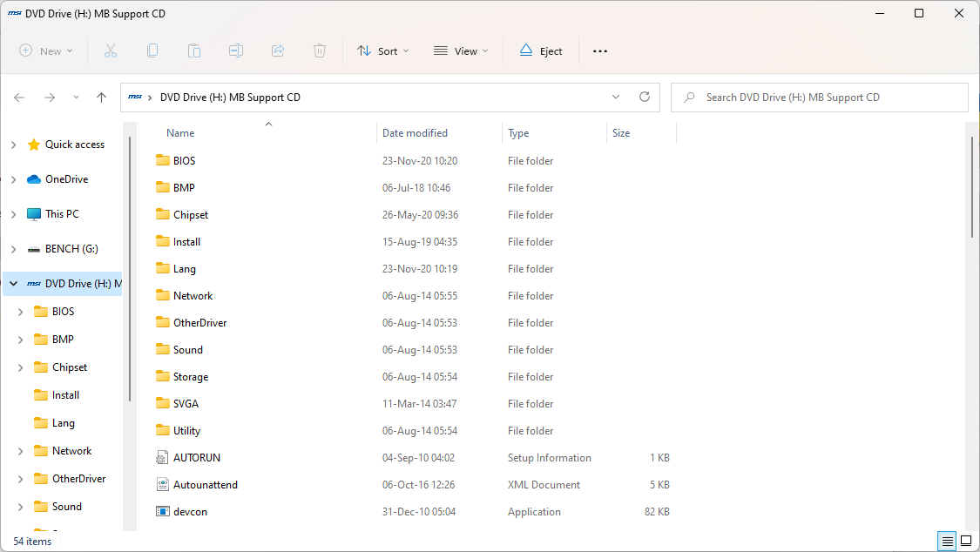980x552 pixels.
Task: Open the View dropdown menu
Action: (x=461, y=51)
